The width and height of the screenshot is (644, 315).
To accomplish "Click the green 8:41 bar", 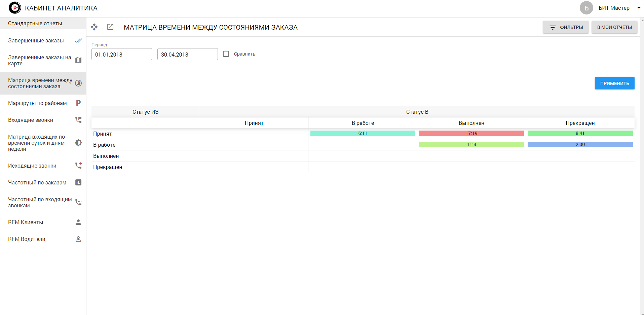I will (x=580, y=133).
